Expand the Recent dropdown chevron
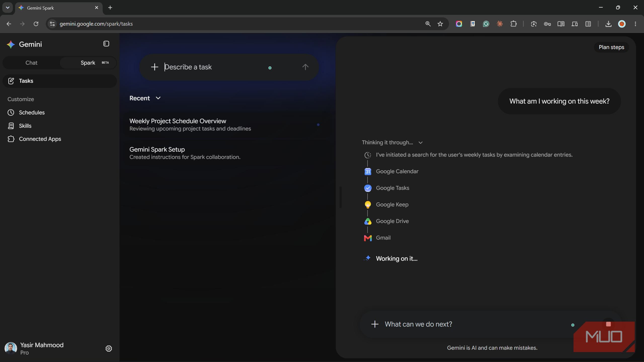Viewport: 644px width, 362px height. click(158, 98)
